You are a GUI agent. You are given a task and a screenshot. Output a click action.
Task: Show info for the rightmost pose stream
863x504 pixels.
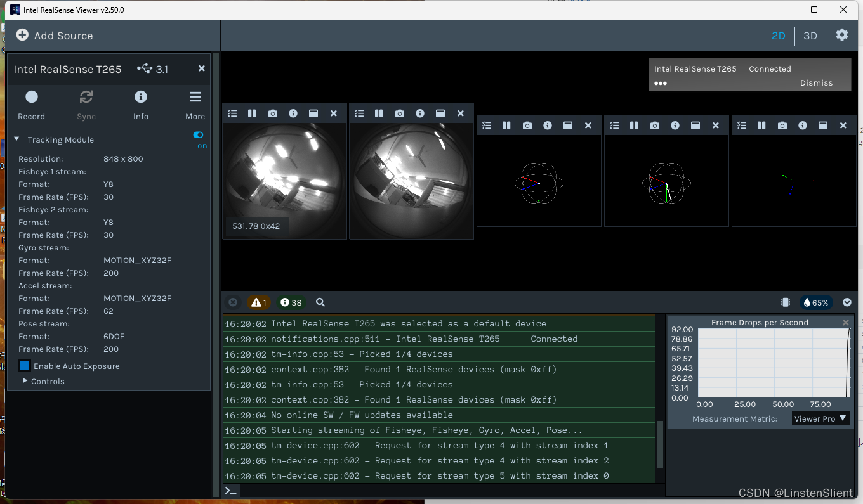click(803, 126)
